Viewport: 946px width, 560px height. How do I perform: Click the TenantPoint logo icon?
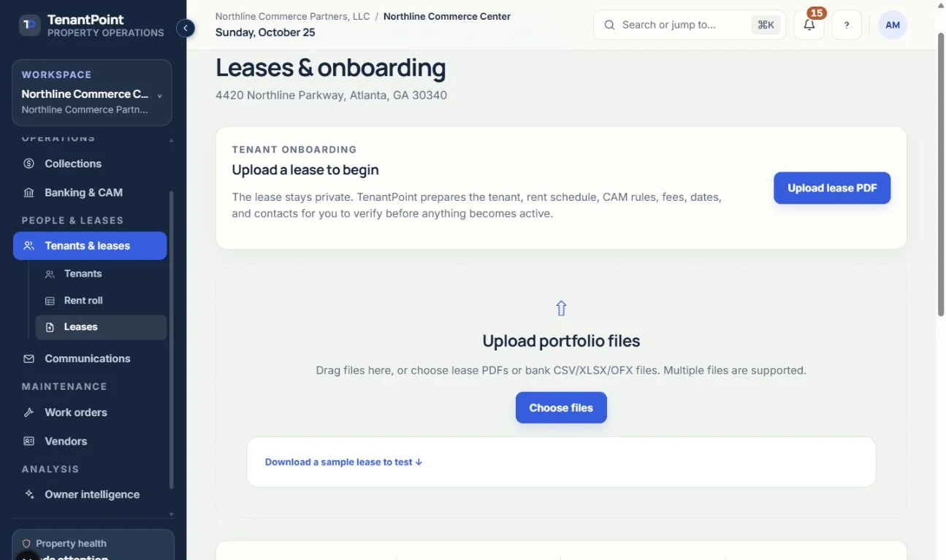point(29,25)
